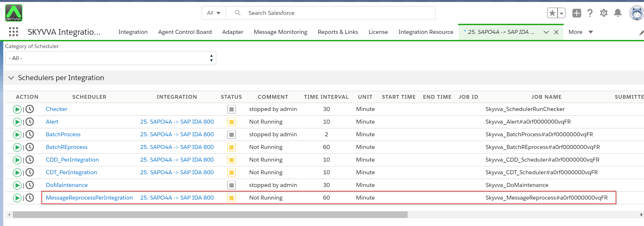Toggle the status indicator for CDD_PerIntegration
644x226 pixels.
pyautogui.click(x=231, y=160)
